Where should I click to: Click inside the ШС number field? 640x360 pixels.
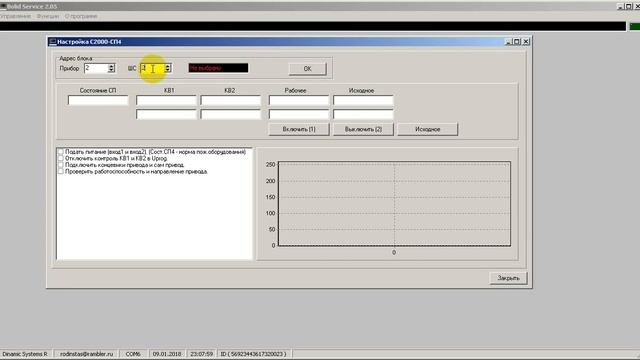tap(152, 68)
